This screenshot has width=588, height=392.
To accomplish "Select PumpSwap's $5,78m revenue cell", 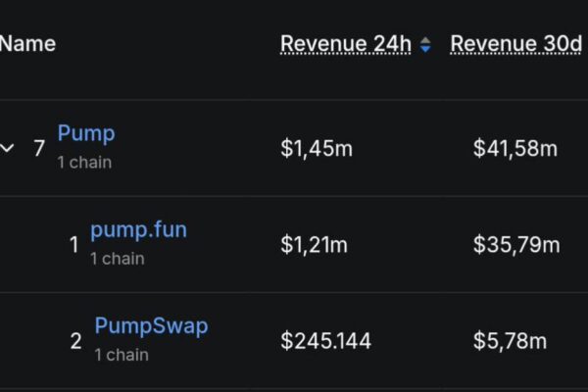I will [511, 341].
